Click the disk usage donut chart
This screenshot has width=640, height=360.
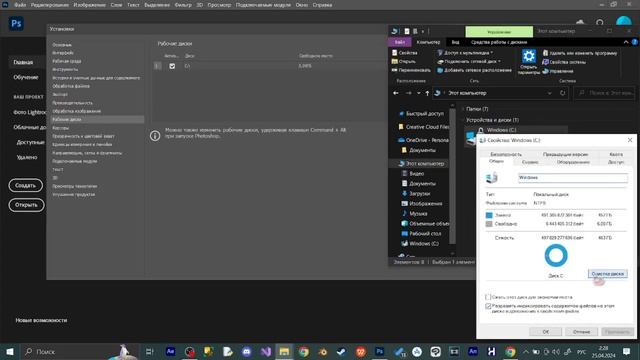556,256
